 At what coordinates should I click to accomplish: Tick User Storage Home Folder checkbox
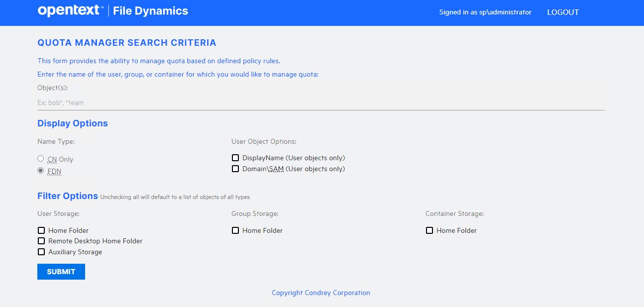pyautogui.click(x=41, y=230)
